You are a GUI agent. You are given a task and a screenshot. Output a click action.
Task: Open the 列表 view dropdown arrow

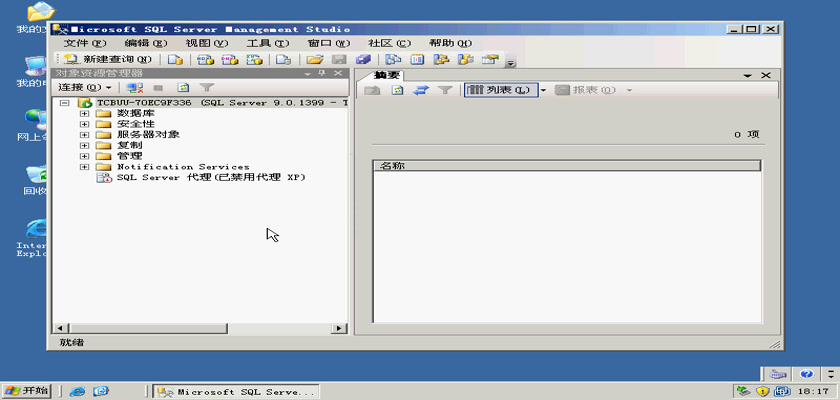click(x=543, y=90)
